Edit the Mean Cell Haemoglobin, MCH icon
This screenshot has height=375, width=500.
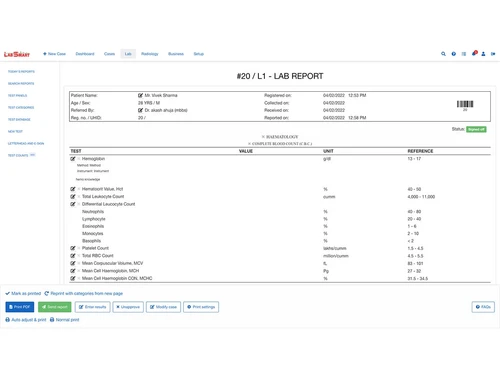73,271
